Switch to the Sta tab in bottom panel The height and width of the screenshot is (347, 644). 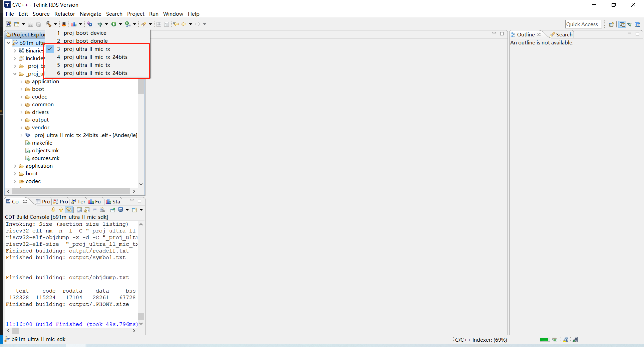tap(113, 201)
